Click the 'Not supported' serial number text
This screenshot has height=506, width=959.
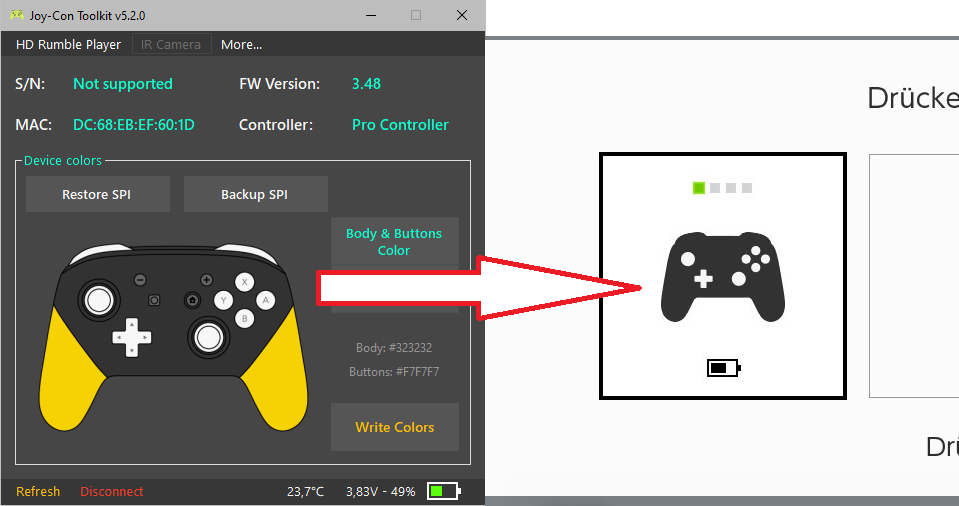point(123,84)
